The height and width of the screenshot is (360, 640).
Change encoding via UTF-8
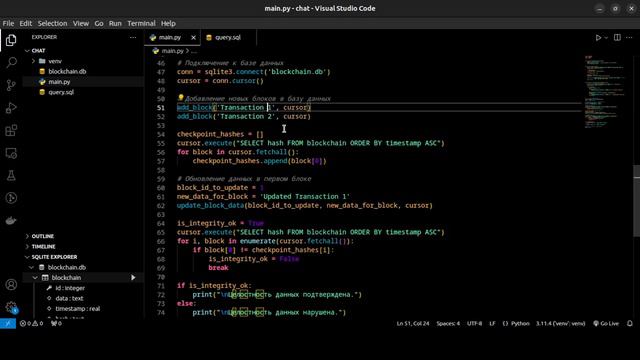[474, 324]
